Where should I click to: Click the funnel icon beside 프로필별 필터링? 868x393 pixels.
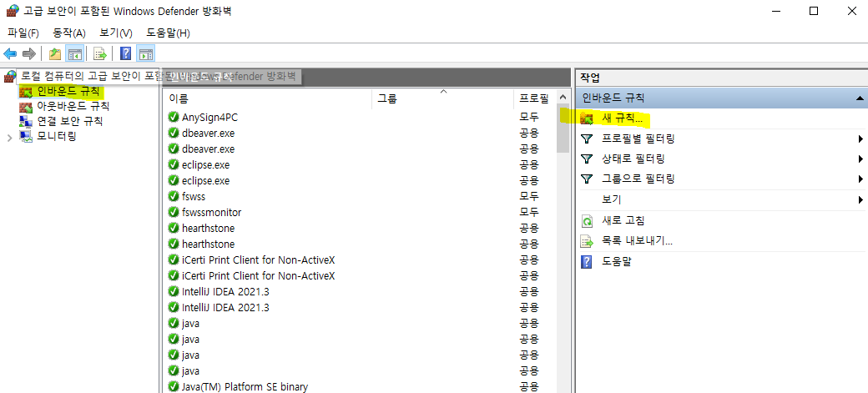click(x=587, y=139)
